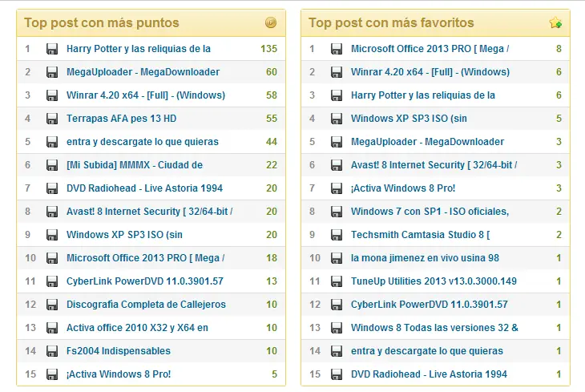The image size is (585, 392).
Task: Open Fs2004 Indispensables post
Action: tap(119, 351)
